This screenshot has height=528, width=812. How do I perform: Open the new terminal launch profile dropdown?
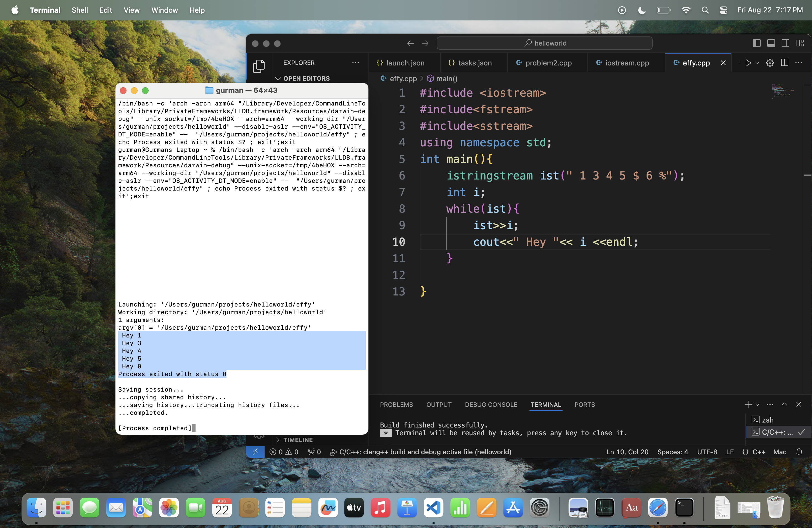757,405
